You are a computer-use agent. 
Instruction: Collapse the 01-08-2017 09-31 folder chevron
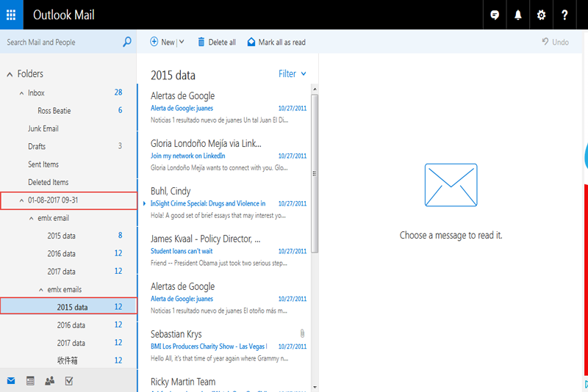[x=21, y=200]
